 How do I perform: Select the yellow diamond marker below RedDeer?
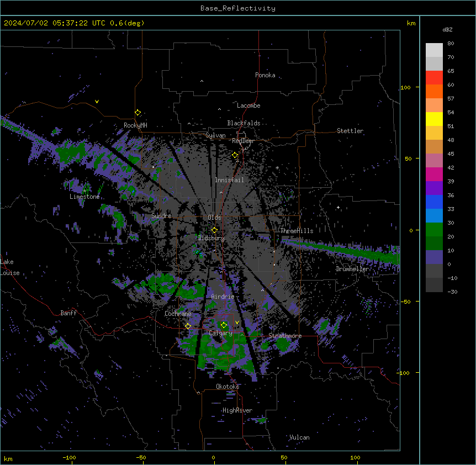[x=235, y=155]
